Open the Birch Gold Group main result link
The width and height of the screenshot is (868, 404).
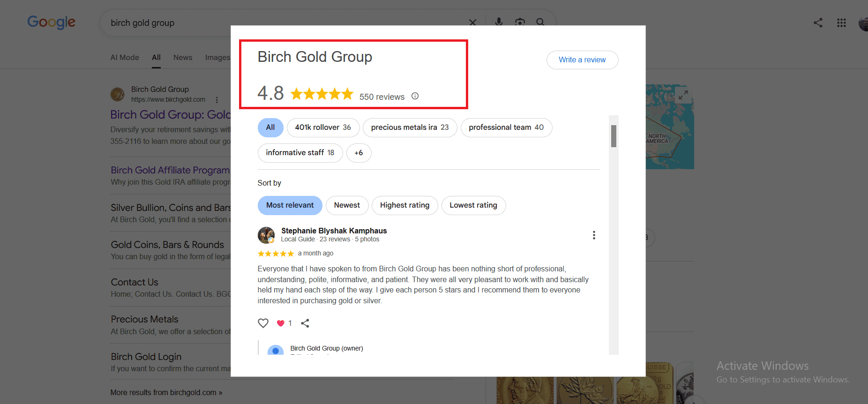(171, 115)
